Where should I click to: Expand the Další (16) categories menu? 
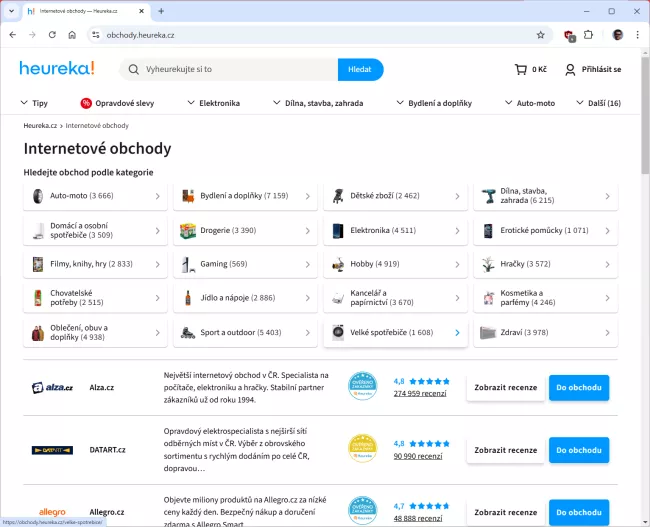click(x=598, y=103)
